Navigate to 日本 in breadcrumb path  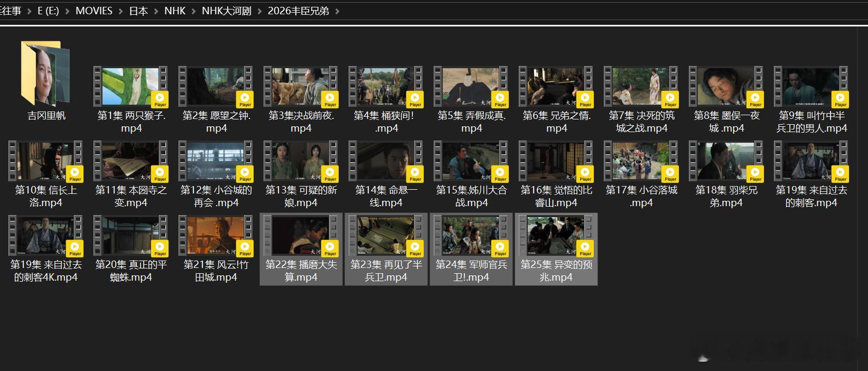point(138,11)
